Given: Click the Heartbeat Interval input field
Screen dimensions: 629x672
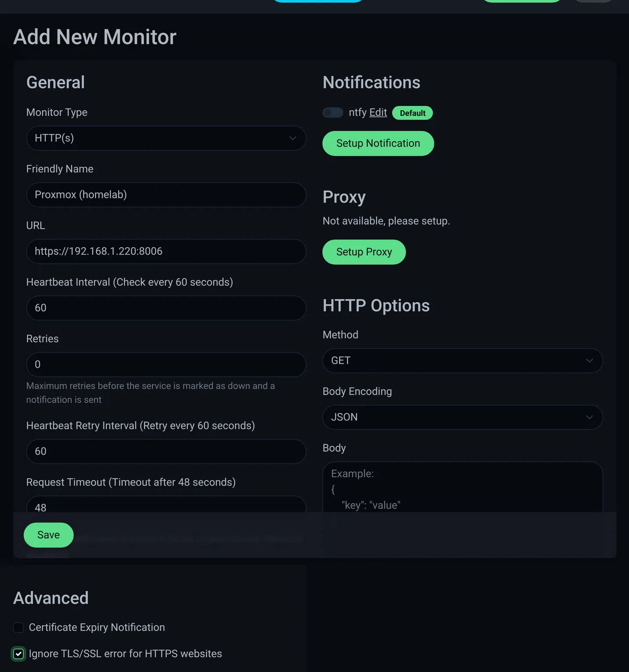Looking at the screenshot, I should (x=166, y=308).
